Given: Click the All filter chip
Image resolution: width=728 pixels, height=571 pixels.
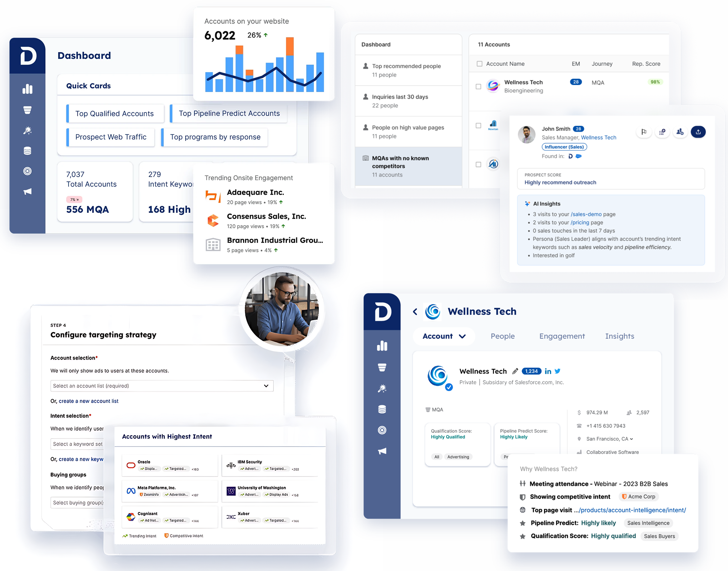Looking at the screenshot, I should [437, 457].
